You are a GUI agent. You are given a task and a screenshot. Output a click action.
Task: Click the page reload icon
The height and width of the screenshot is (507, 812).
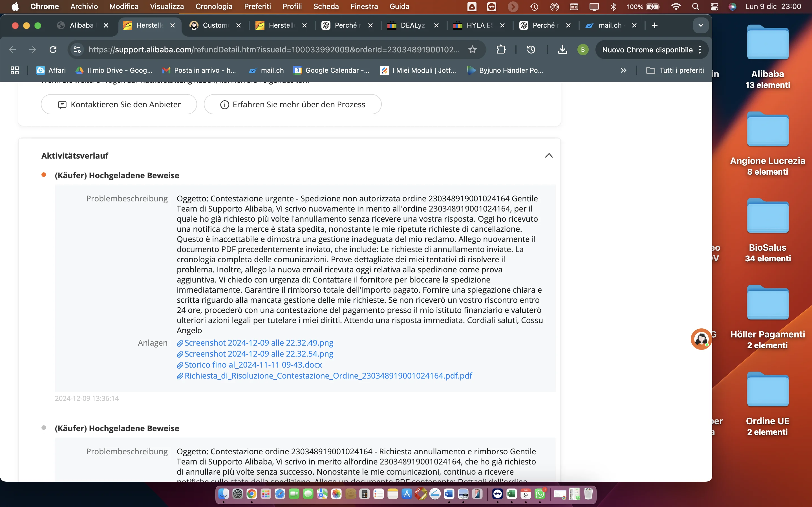(53, 50)
